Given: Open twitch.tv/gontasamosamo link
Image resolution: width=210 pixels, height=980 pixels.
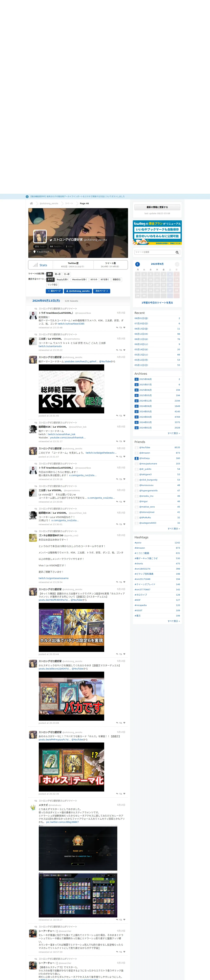Looking at the screenshot, I should pyautogui.click(x=54, y=578).
